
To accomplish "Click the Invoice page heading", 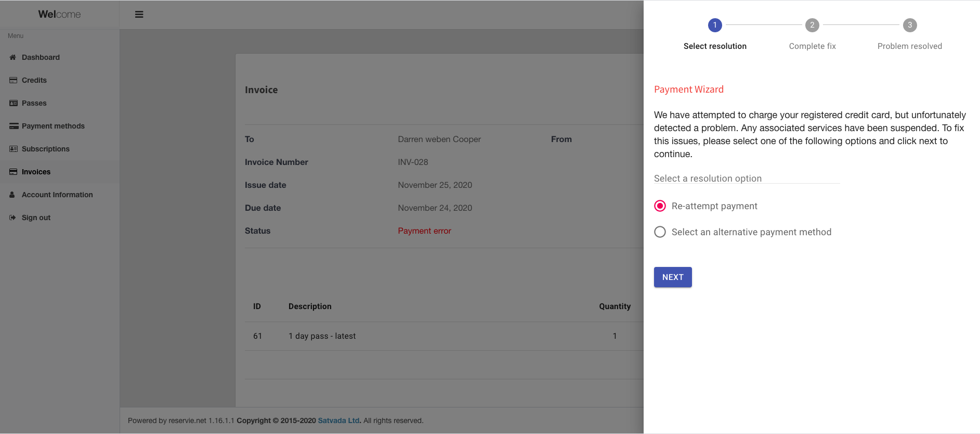I will [x=261, y=90].
